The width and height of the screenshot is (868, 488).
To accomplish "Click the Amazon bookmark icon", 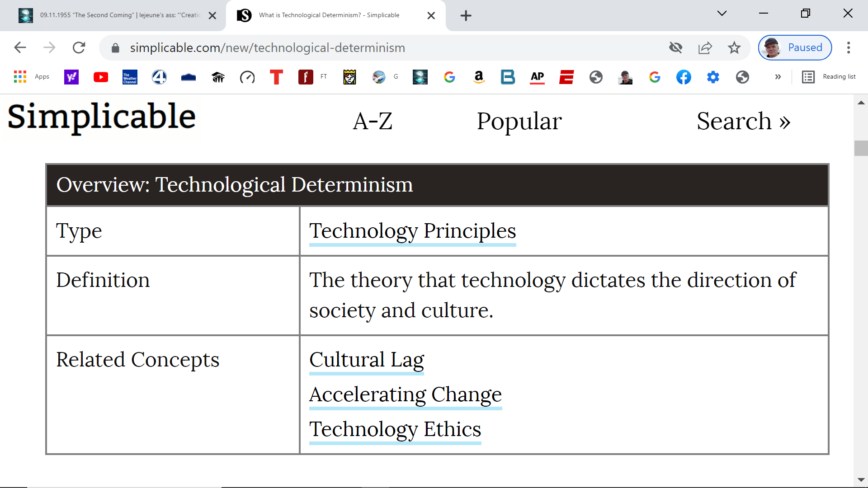I will click(479, 77).
